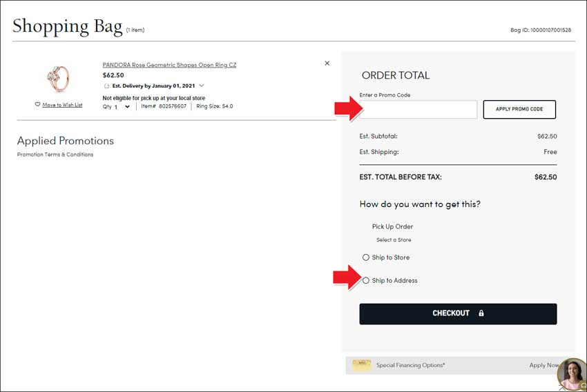Focus the Enter a Promo Code field

point(418,109)
